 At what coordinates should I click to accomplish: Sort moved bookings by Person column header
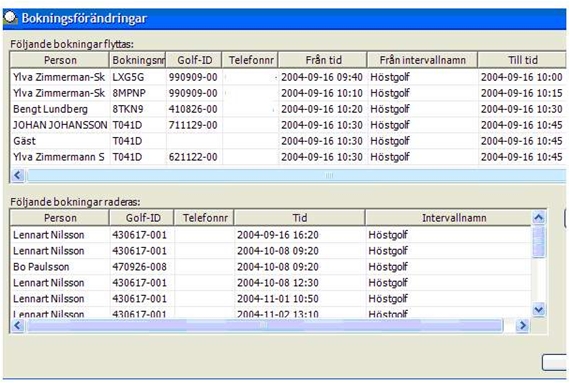click(x=60, y=60)
